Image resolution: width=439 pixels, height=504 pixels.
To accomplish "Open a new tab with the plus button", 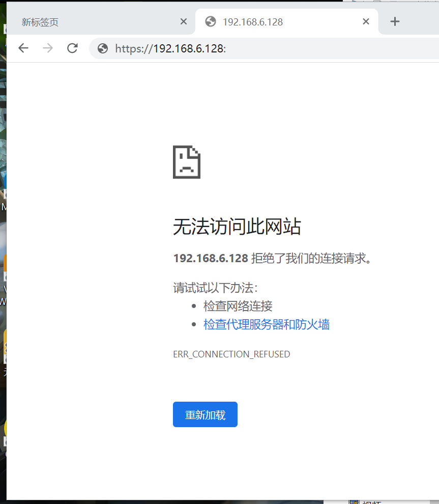I will point(394,22).
